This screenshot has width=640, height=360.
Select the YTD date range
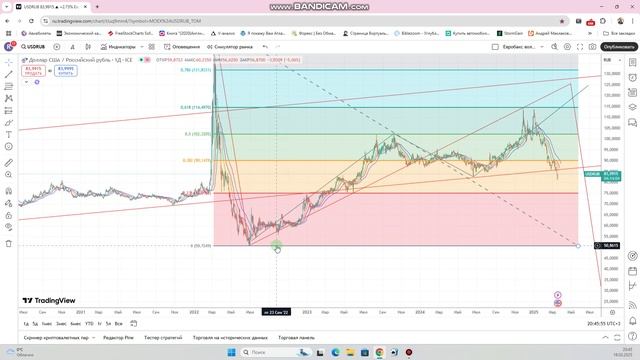click(x=89, y=324)
